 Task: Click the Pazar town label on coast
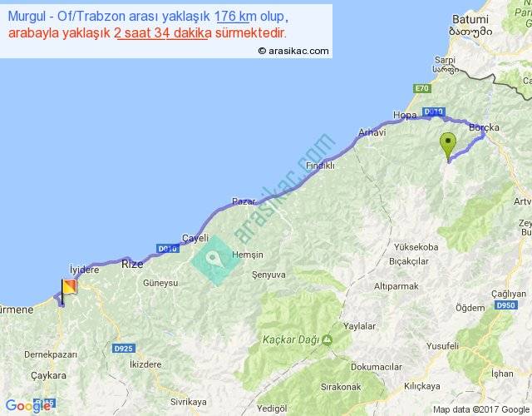coord(243,202)
